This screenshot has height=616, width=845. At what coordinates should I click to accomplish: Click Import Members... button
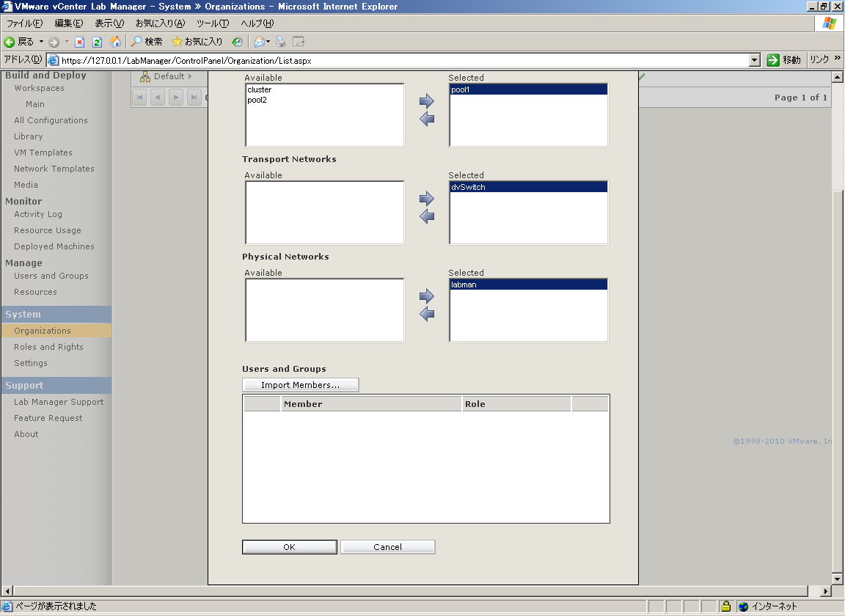tap(300, 385)
